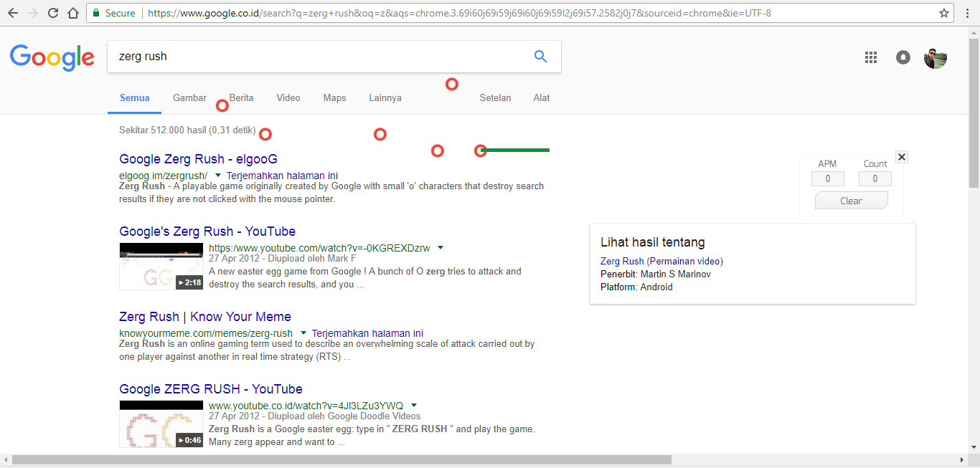
Task: Click 'Platform: Android' text
Action: pos(636,287)
